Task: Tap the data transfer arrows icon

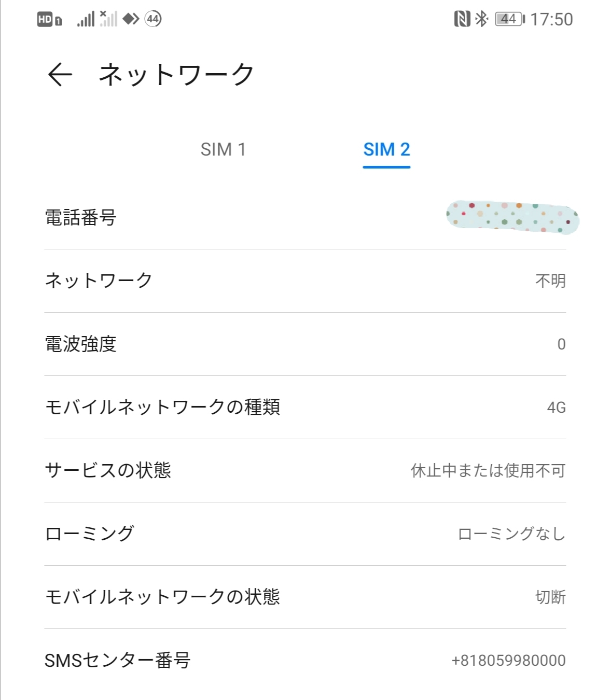Action: pos(131,19)
